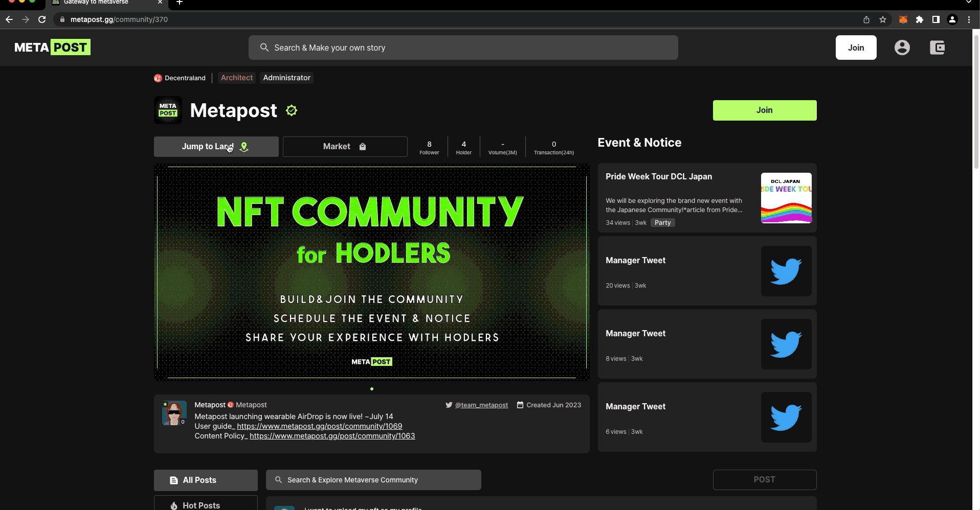Click the Twitter bird thumbnail for the 6 views tweet
This screenshot has height=510, width=980.
point(786,417)
